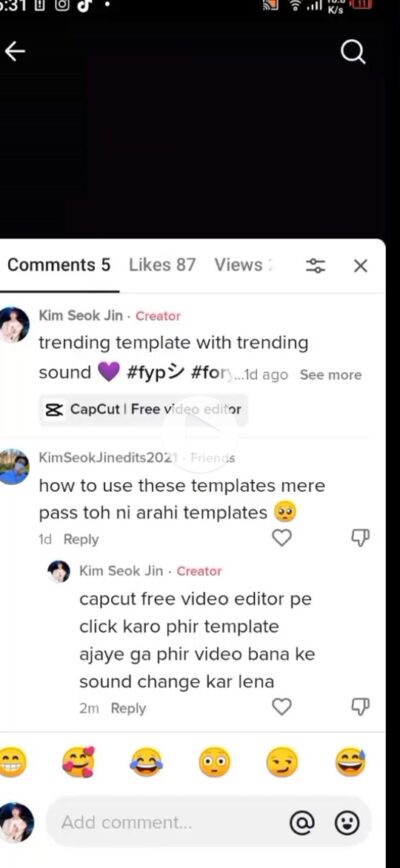Open search with the magnifier icon
The image size is (400, 868).
pos(352,53)
